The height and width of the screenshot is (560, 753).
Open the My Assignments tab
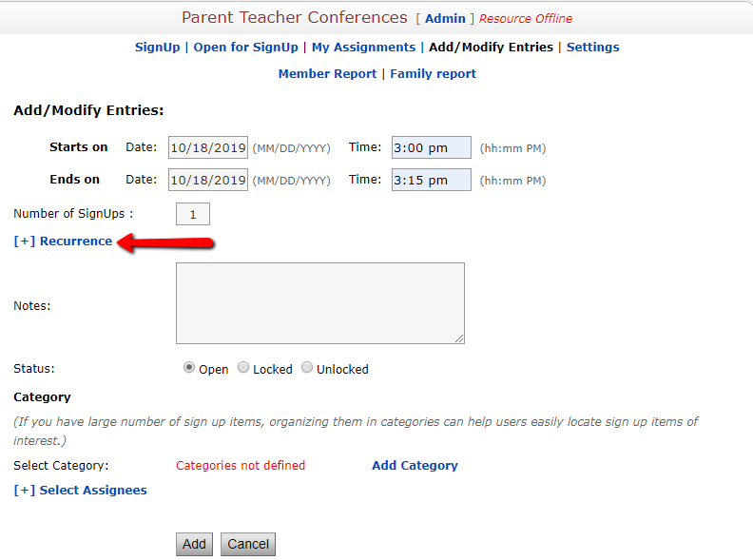tap(363, 48)
